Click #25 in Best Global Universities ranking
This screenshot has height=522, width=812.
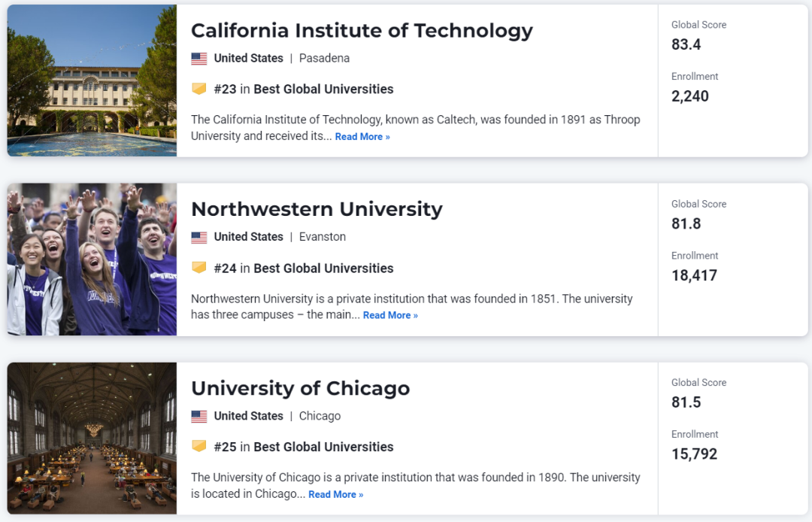304,447
